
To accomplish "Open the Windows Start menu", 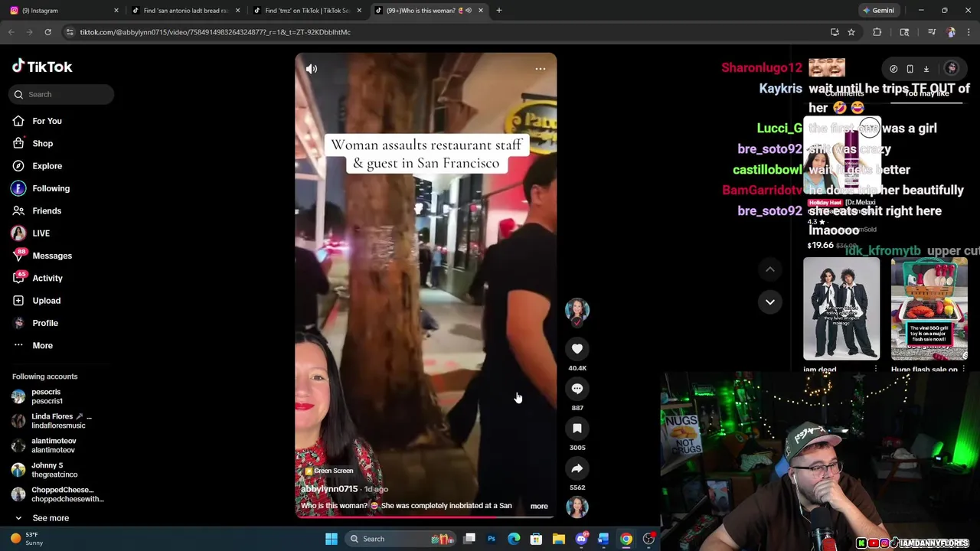I will 332,539.
